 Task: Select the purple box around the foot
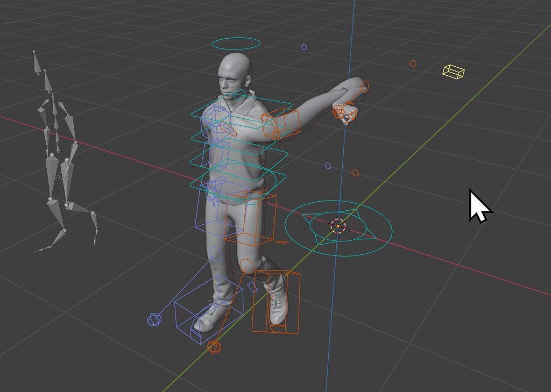coord(209,310)
